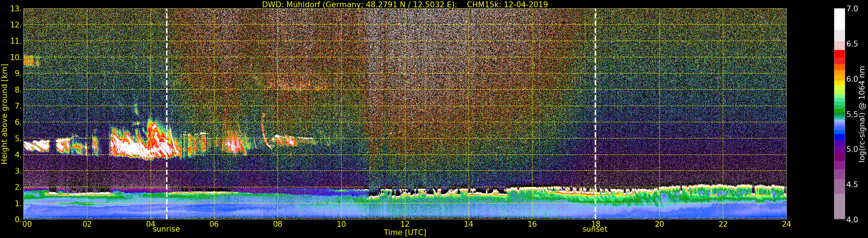Click the '08' time axis tick label
The image size is (868, 238).
coord(278,224)
